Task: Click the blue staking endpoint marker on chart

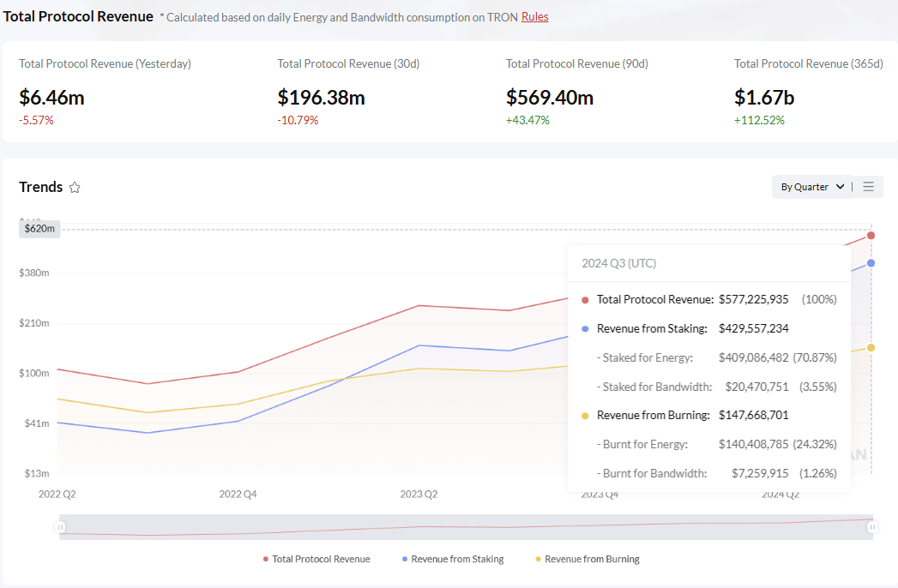Action: coord(871,263)
